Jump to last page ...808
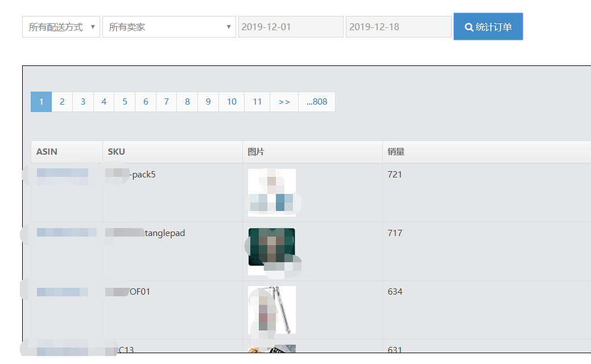Viewport: 591px width, 364px height. coord(316,102)
